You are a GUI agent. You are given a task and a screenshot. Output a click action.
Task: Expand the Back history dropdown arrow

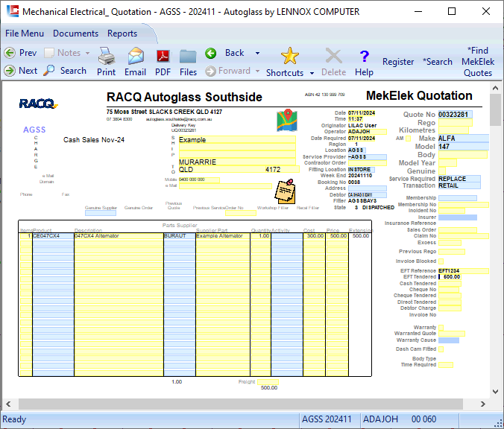point(257,53)
